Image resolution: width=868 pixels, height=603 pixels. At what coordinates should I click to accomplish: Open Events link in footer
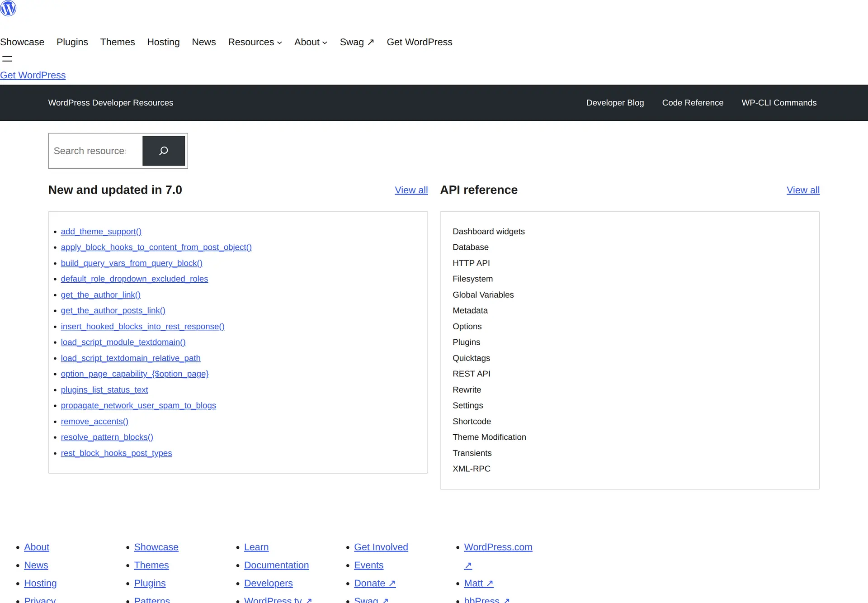click(369, 565)
